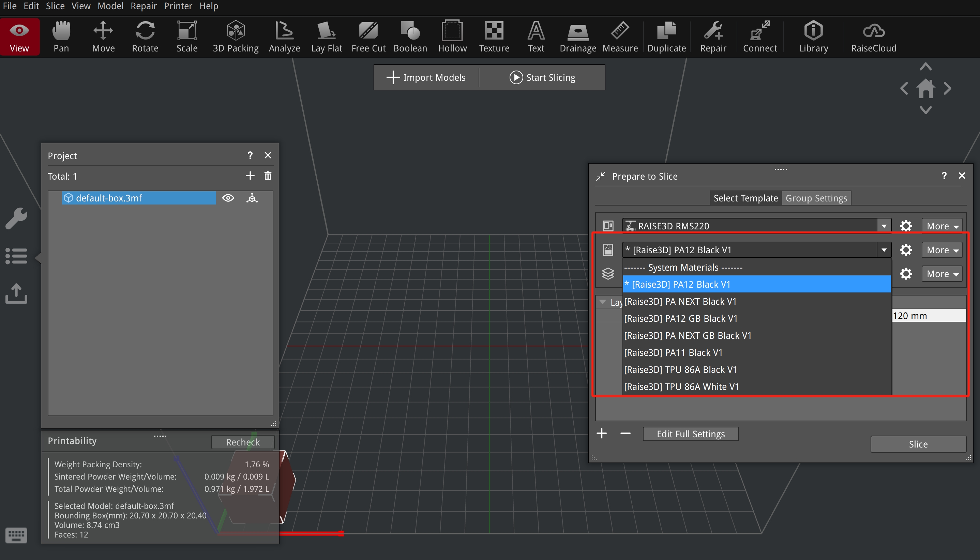Select PA11 Black V1 material
This screenshot has width=980, height=560.
[756, 352]
